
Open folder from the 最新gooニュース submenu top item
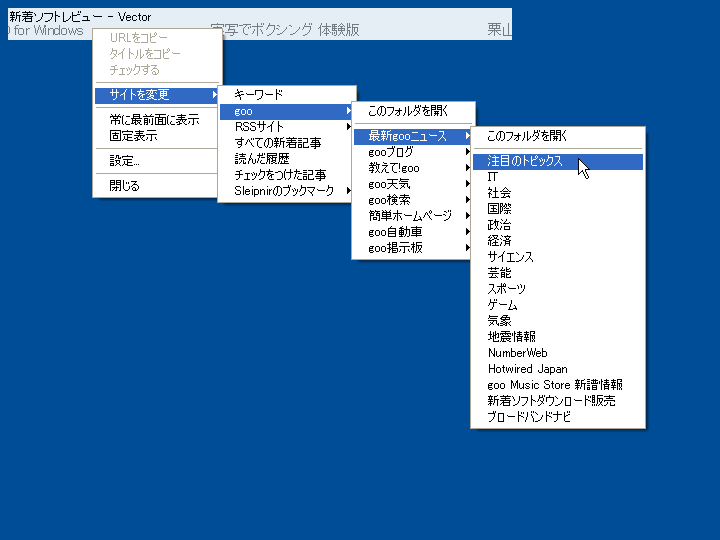pyautogui.click(x=558, y=136)
